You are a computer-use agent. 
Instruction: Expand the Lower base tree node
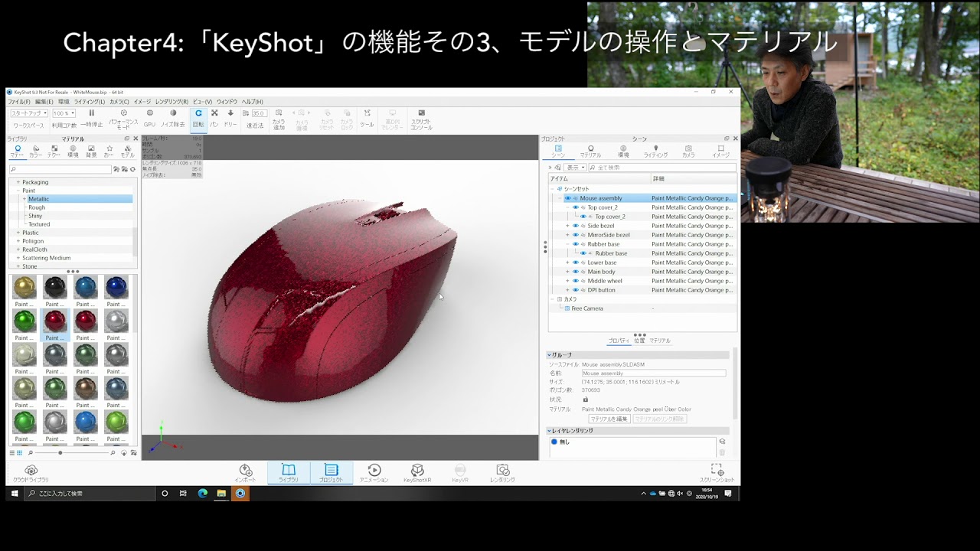tap(567, 262)
